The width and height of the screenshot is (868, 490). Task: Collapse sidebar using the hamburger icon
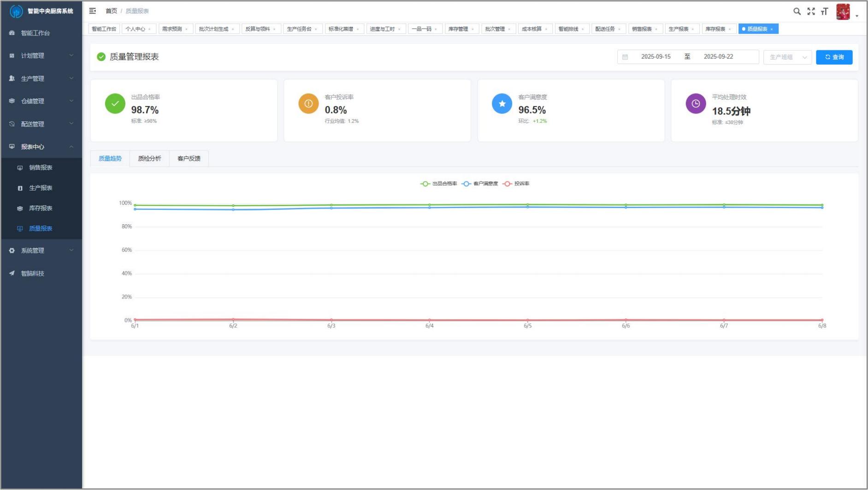pyautogui.click(x=93, y=11)
